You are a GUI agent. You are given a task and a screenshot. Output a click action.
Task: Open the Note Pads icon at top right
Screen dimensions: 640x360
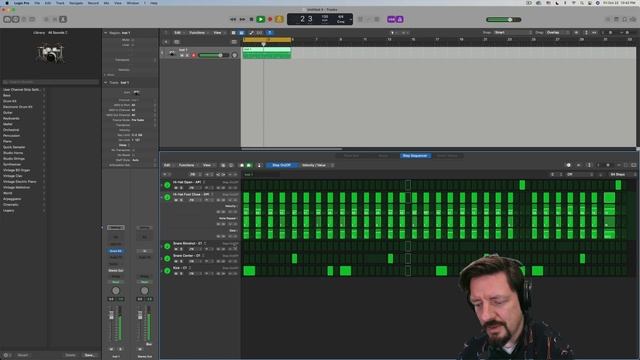coord(616,19)
